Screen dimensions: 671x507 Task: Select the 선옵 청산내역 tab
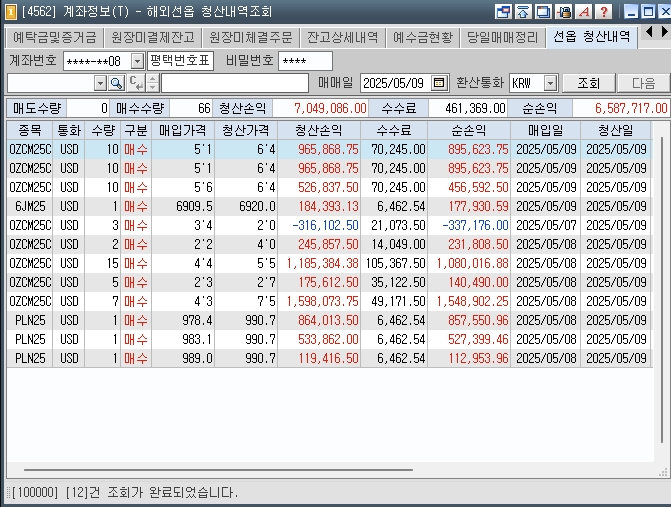click(592, 37)
